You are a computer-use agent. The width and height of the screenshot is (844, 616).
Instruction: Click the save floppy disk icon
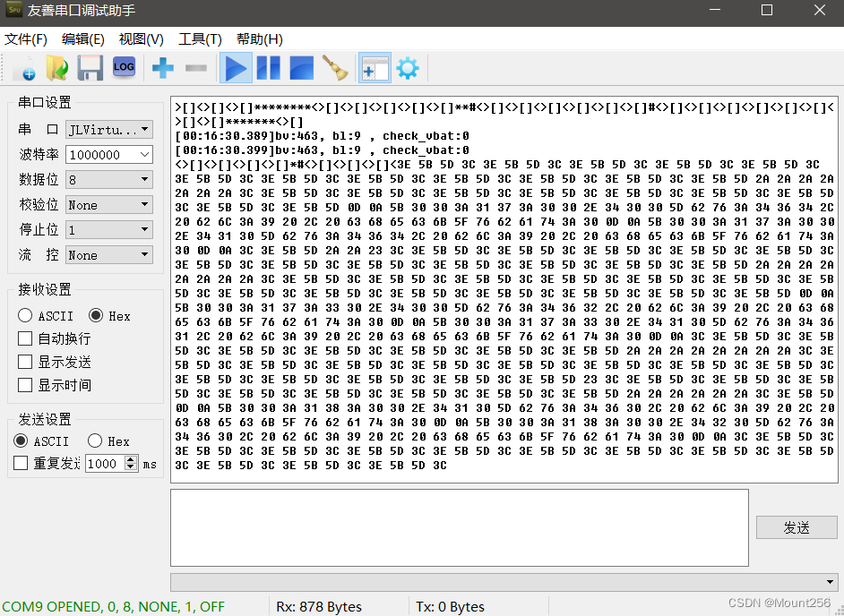tap(90, 68)
